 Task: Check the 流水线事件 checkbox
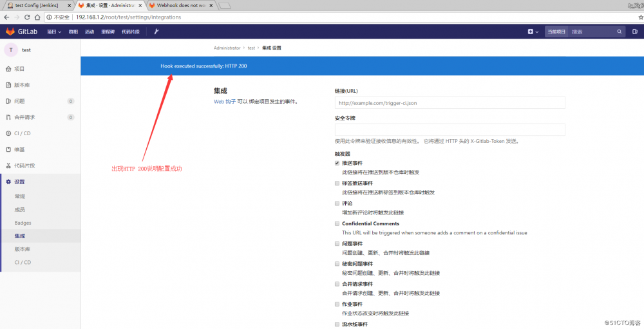point(337,324)
